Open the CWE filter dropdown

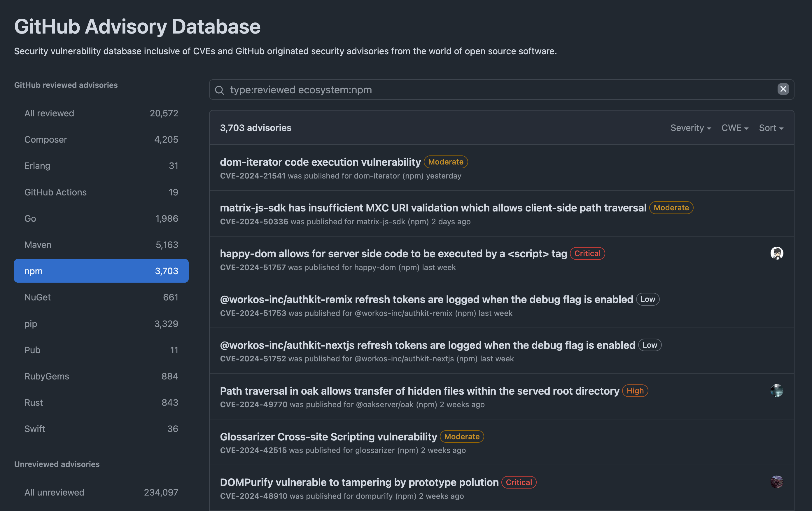pyautogui.click(x=734, y=128)
